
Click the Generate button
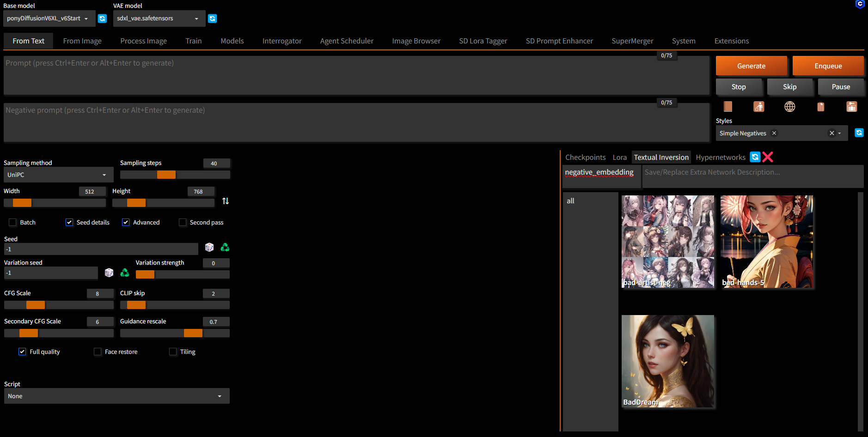751,66
